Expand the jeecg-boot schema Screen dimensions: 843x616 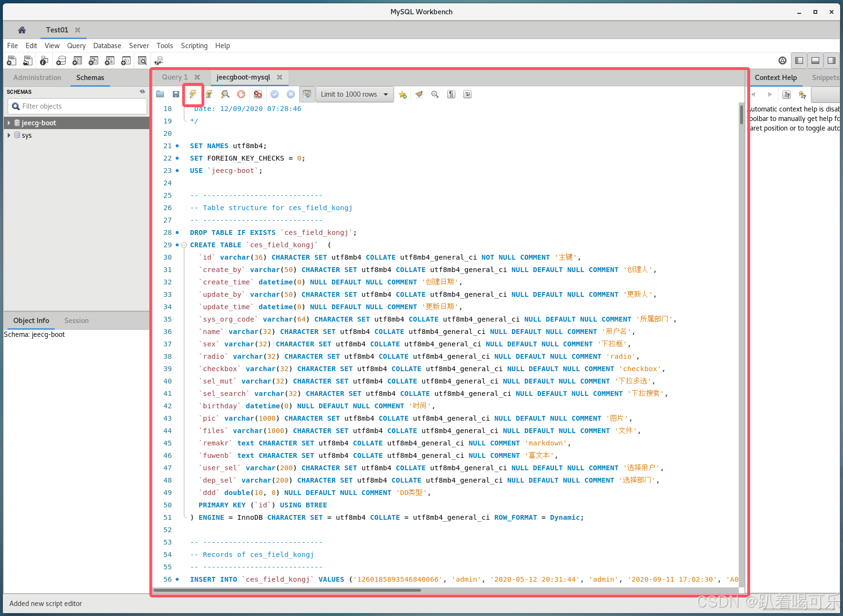[9, 123]
